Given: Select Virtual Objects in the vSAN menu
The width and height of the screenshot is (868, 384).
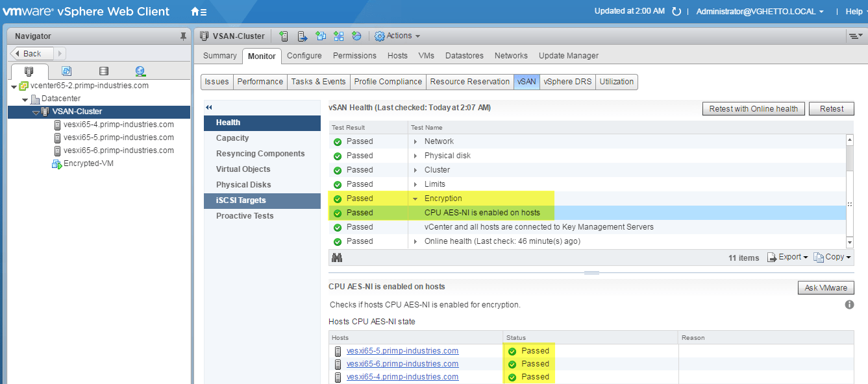Looking at the screenshot, I should (x=262, y=169).
